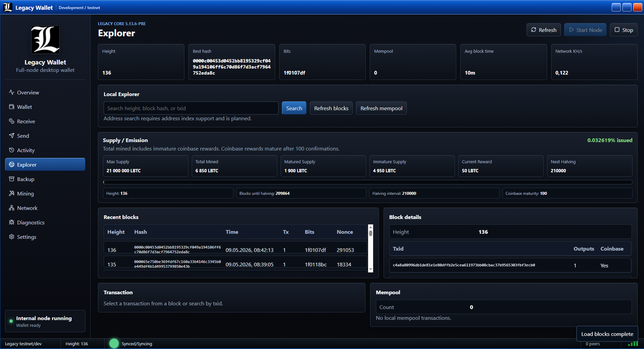Open the Diagnostics section
This screenshot has height=349, width=644.
45,222
